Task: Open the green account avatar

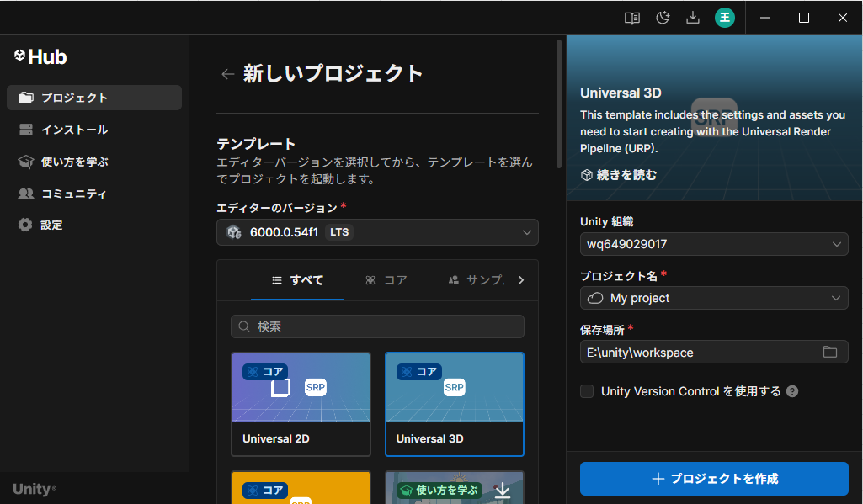Action: pos(725,19)
